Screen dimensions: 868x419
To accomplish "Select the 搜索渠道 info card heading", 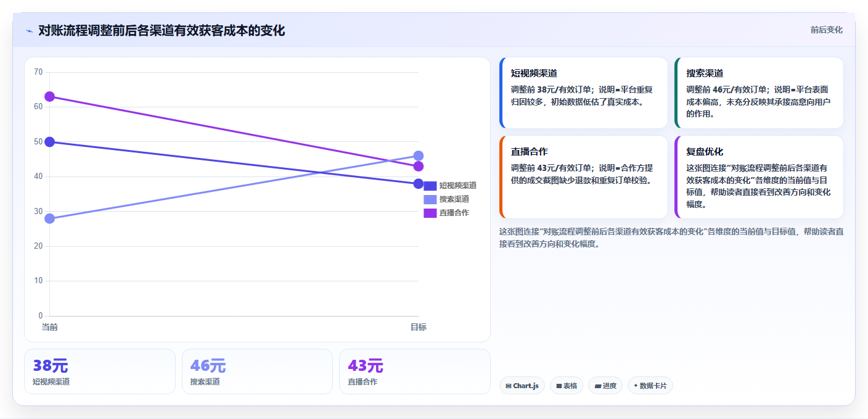I will pyautogui.click(x=705, y=73).
